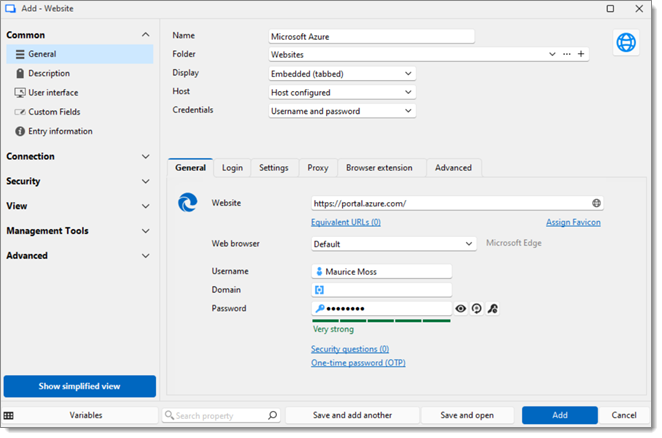Screen dimensions: 662x438
Task: Expand the Connection section
Action: coord(145,157)
